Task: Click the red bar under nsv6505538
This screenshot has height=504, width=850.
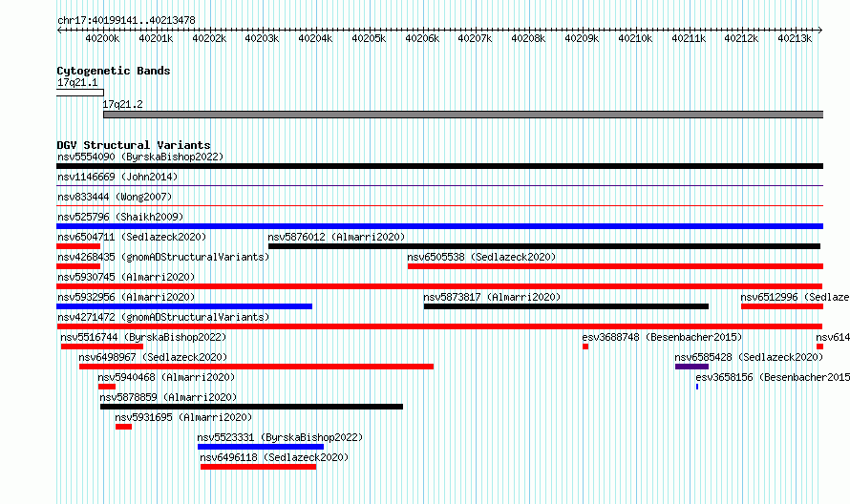Action: [615, 266]
